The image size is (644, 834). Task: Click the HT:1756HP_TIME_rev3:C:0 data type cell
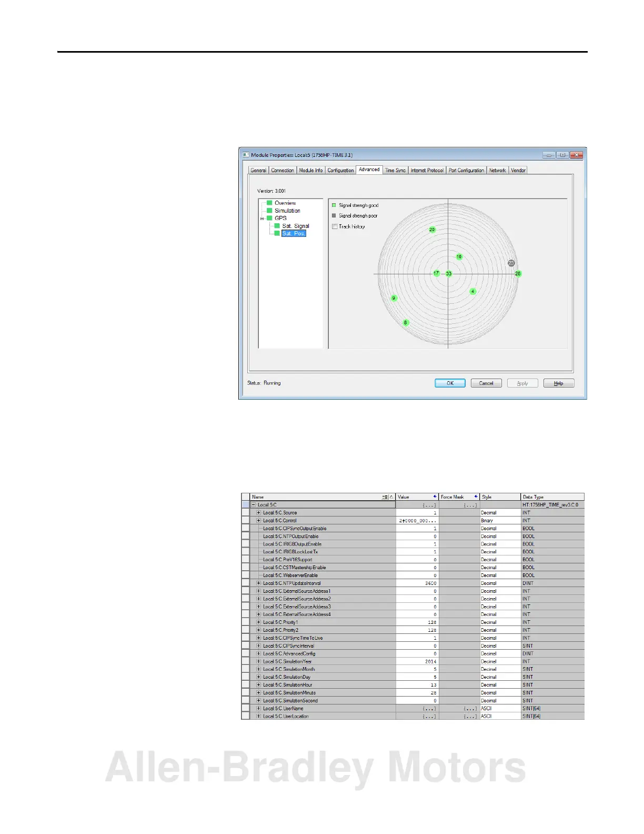pyautogui.click(x=552, y=505)
